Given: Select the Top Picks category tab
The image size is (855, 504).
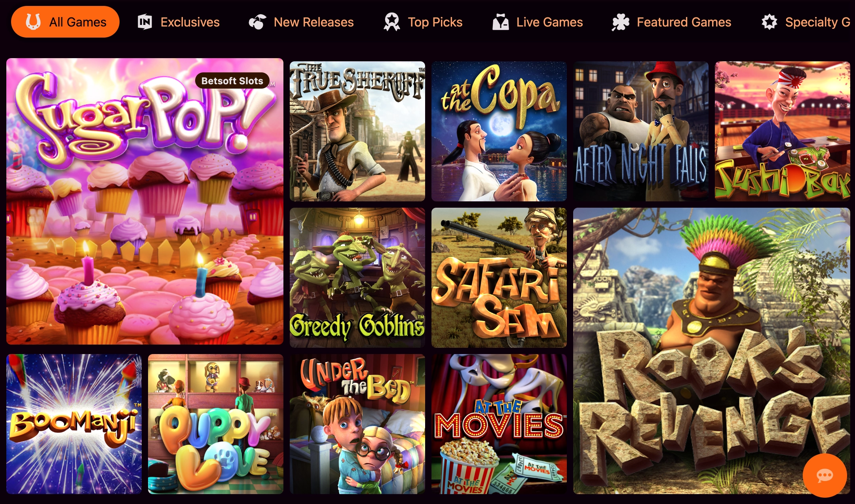Looking at the screenshot, I should point(423,22).
